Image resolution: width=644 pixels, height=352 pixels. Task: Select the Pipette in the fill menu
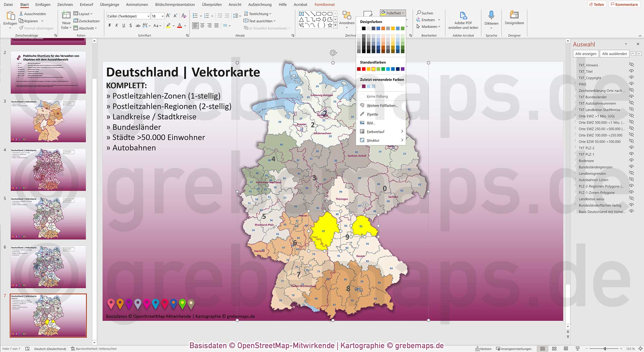click(373, 114)
